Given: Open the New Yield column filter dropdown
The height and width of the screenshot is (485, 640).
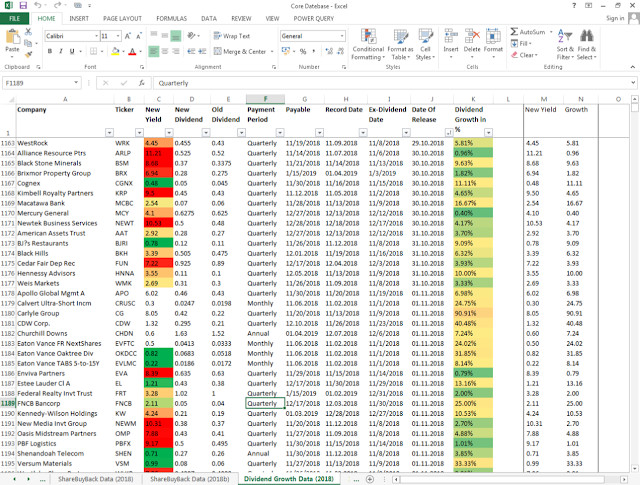Looking at the screenshot, I should pos(169,132).
